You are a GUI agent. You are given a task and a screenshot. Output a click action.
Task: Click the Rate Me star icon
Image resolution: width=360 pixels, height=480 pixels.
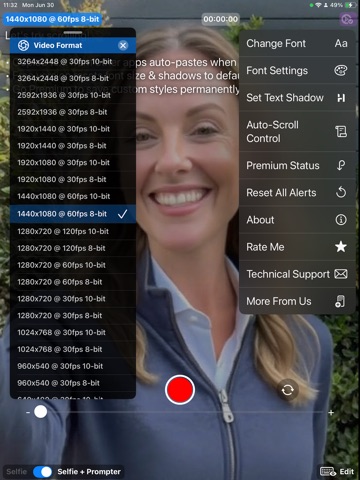click(x=341, y=247)
